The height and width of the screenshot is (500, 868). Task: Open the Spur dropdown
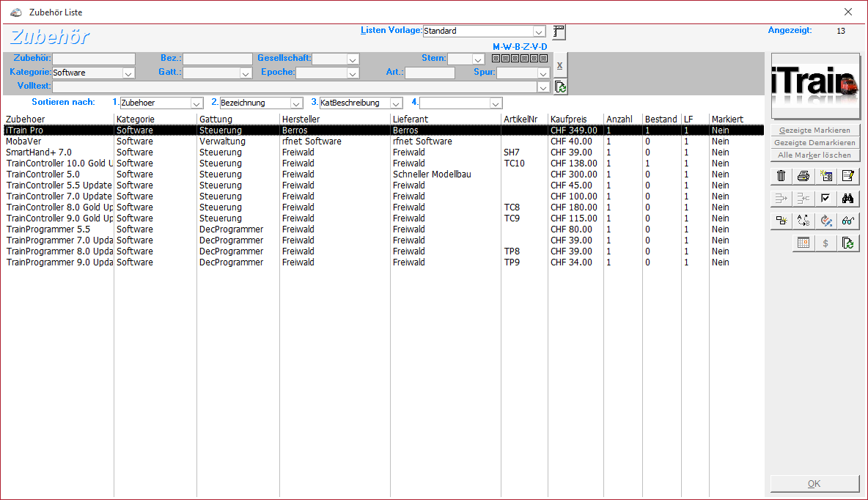(x=543, y=73)
